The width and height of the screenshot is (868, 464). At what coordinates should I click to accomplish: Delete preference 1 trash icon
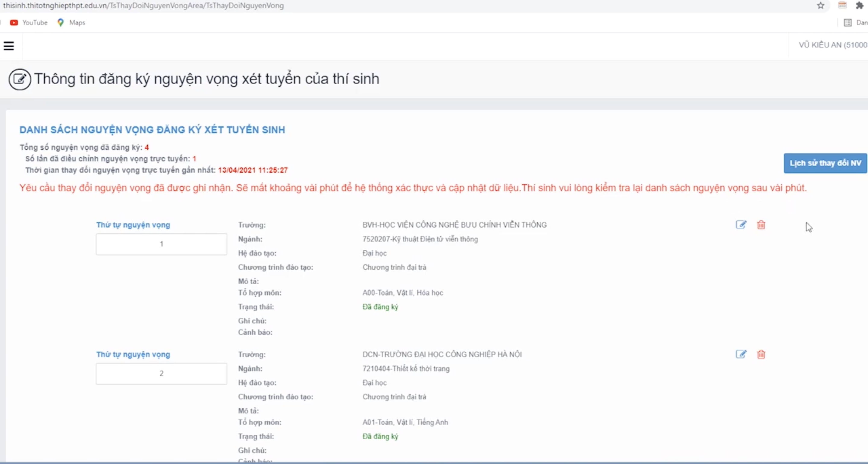[x=761, y=225]
